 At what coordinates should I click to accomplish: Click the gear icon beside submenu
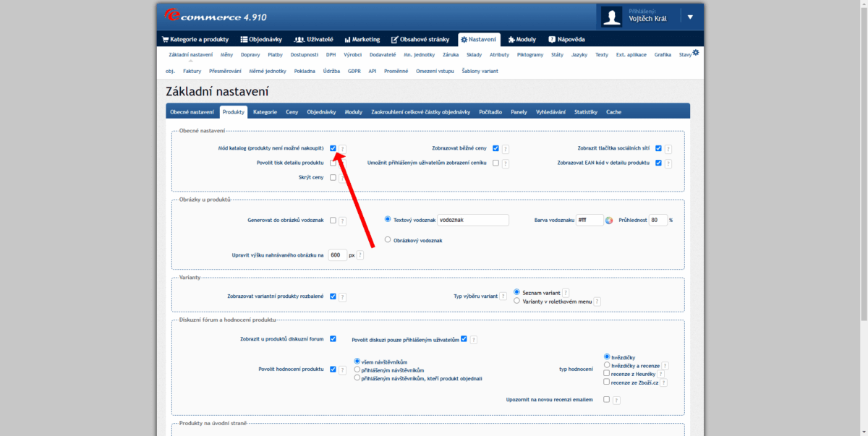coord(696,53)
